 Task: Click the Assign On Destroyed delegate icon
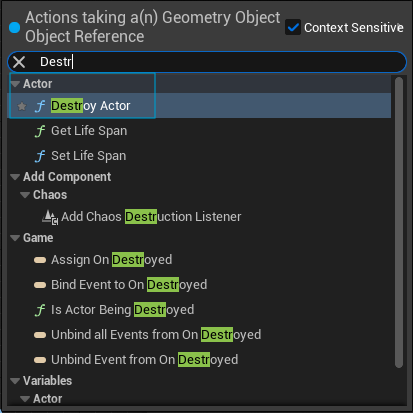(40, 260)
